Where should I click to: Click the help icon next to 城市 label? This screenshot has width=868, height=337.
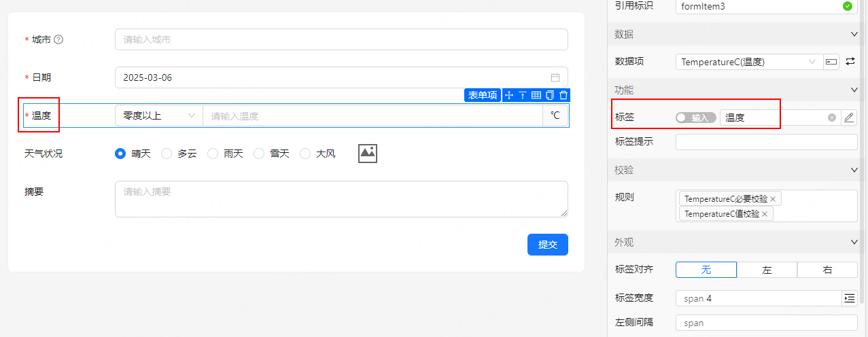click(58, 39)
